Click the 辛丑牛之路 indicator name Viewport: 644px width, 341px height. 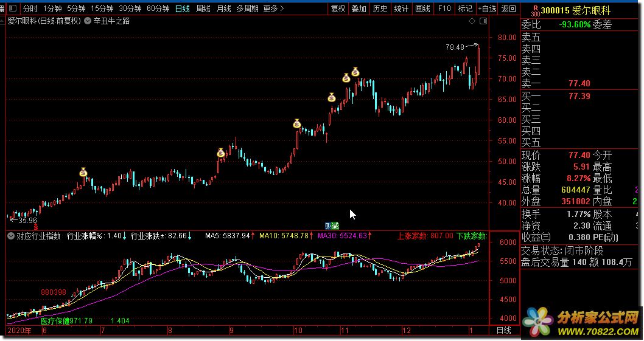pos(111,21)
